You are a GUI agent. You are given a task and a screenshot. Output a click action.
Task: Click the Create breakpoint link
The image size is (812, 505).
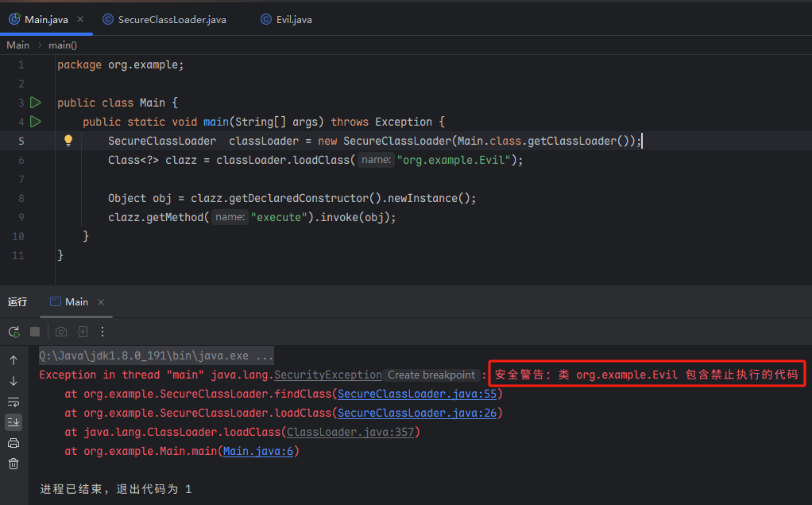[432, 375]
